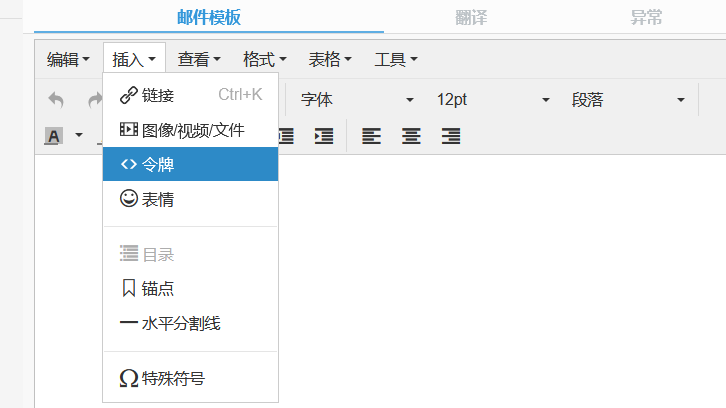Align text to the right
The image size is (726, 408).
(450, 136)
